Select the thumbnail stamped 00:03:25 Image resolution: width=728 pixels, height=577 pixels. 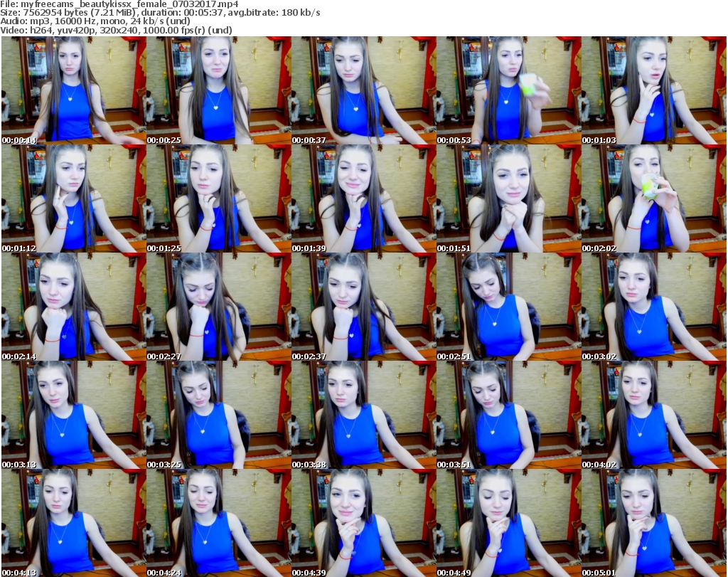[219, 415]
